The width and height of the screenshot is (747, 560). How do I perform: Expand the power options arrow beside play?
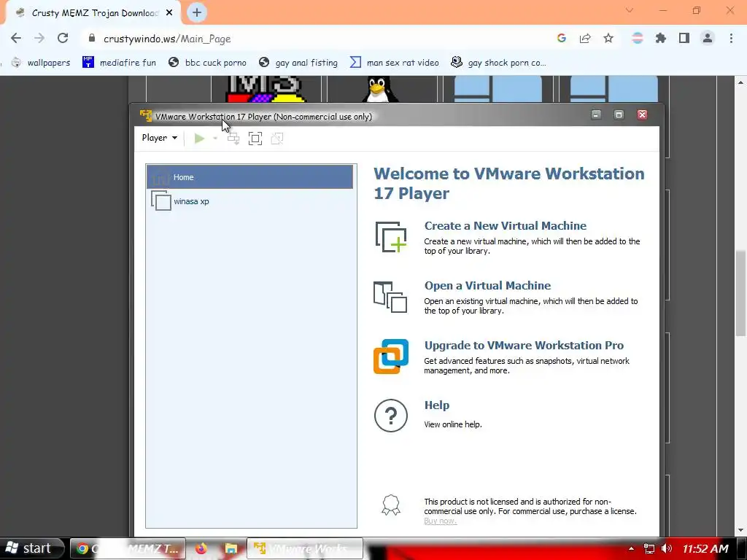(x=215, y=139)
